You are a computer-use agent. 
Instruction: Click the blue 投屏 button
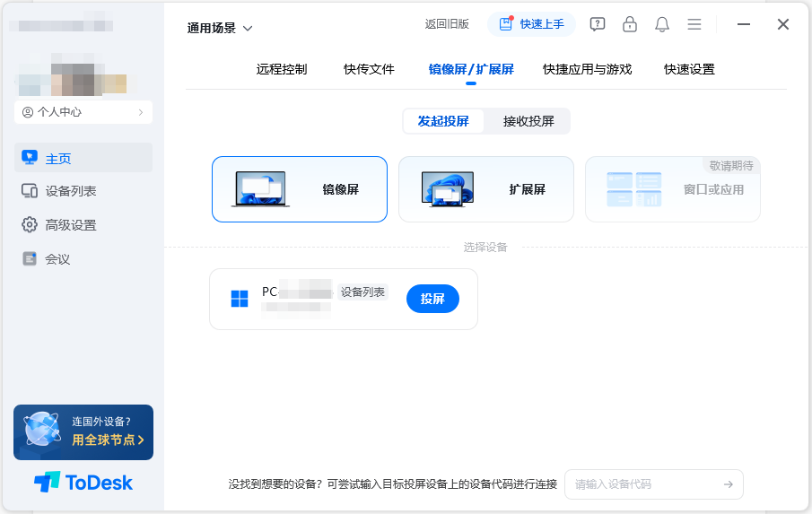pyautogui.click(x=432, y=299)
